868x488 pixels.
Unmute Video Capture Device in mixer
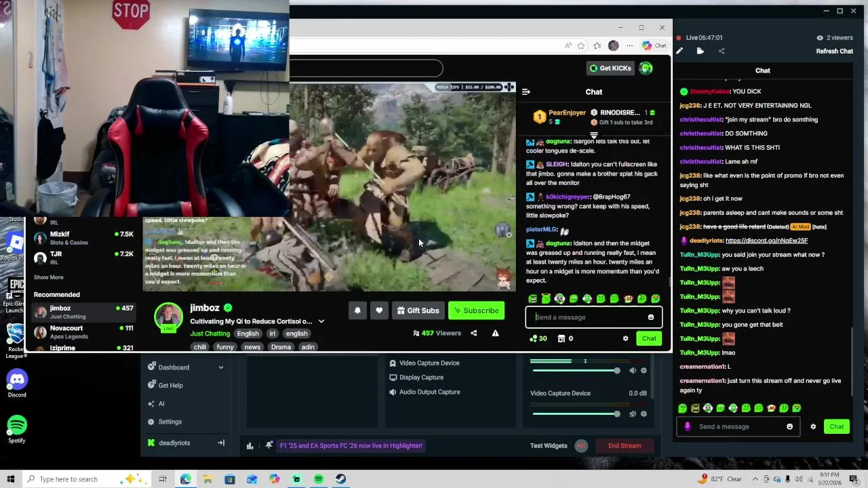click(633, 413)
